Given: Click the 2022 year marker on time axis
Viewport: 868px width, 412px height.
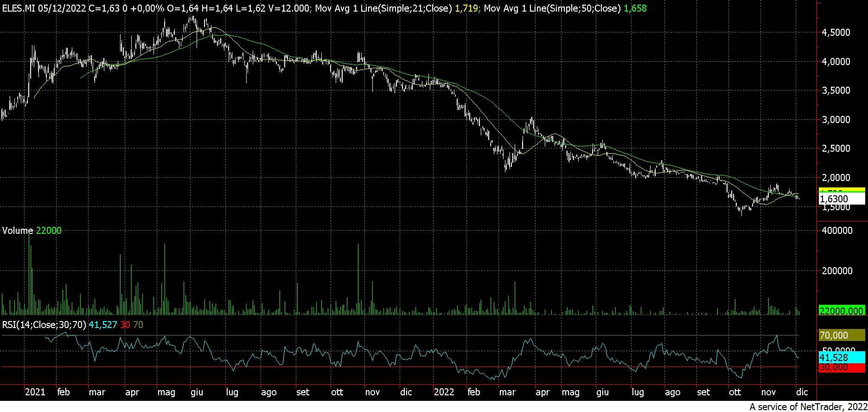Looking at the screenshot, I should [x=444, y=392].
